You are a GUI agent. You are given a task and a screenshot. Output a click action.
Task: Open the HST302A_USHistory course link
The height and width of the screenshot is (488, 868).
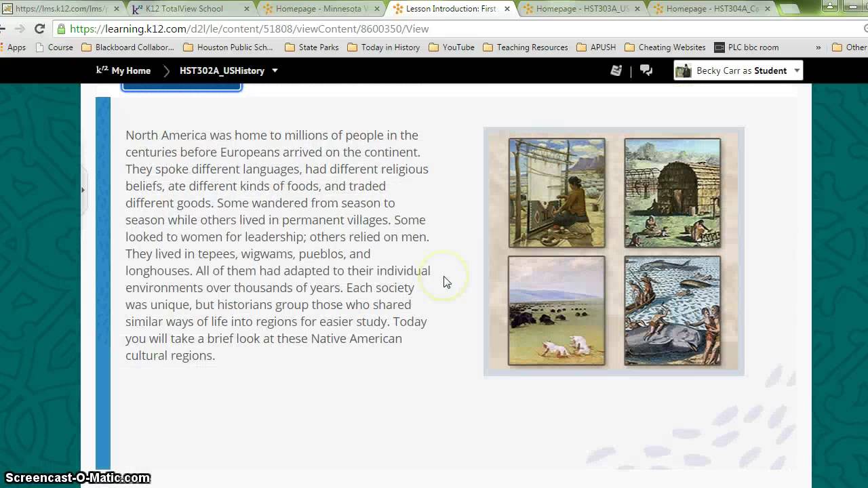coord(222,70)
